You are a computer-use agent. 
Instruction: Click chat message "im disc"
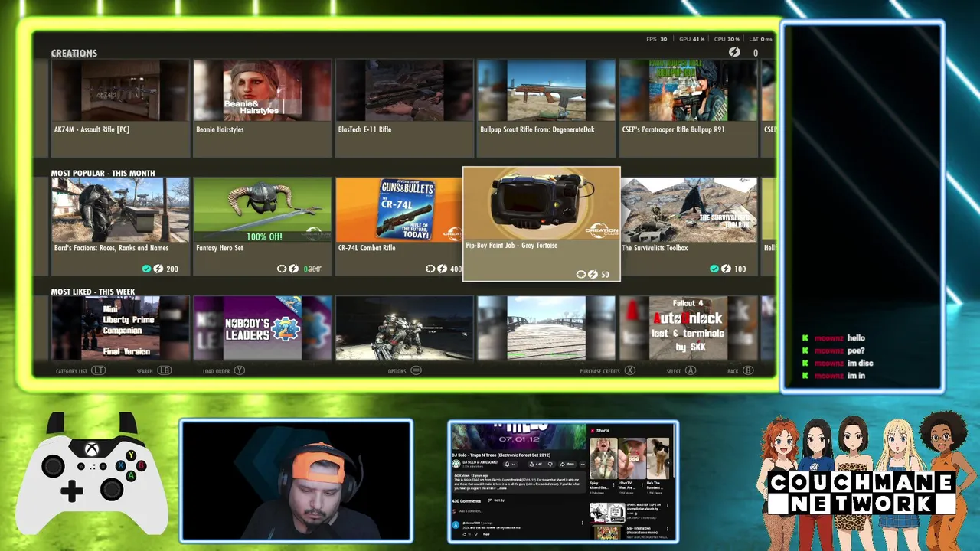point(860,363)
